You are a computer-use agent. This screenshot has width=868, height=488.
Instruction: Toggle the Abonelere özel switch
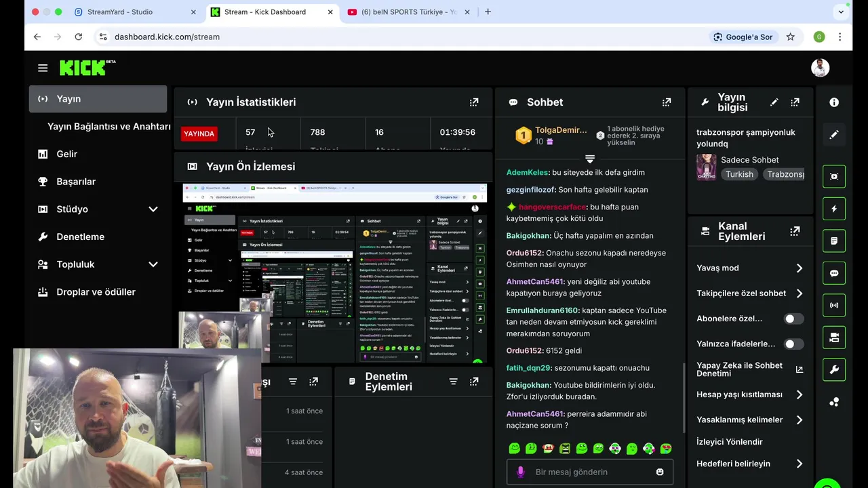click(x=793, y=319)
